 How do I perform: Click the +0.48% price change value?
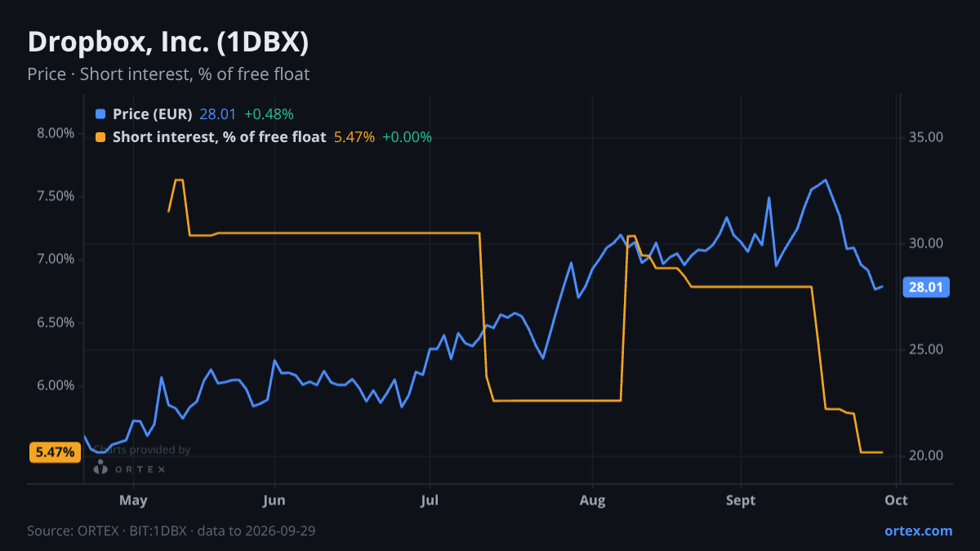(x=269, y=114)
